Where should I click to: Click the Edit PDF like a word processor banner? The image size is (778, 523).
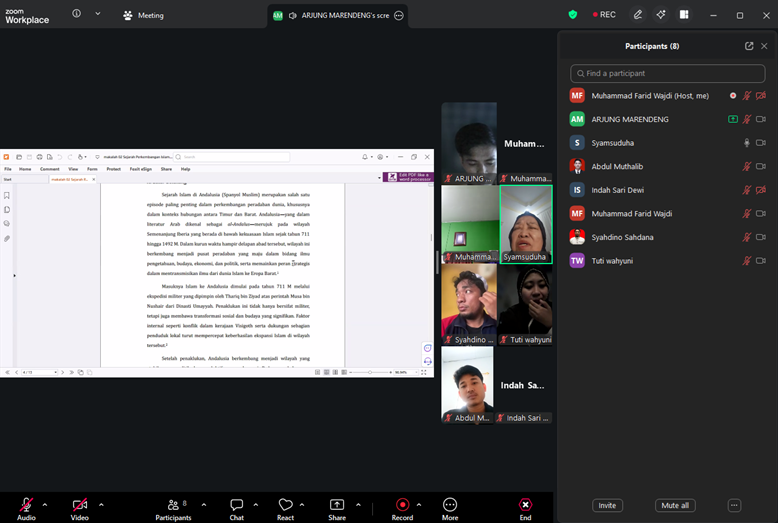(x=408, y=177)
